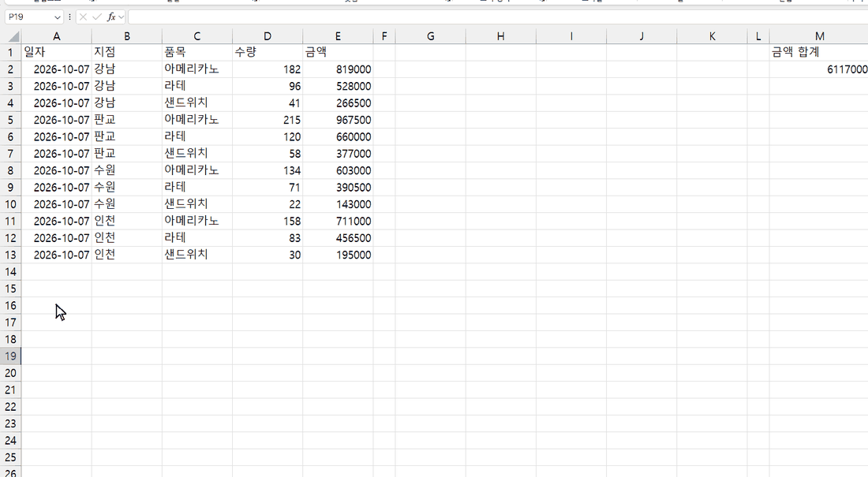Select row 19 header
The width and height of the screenshot is (868, 477).
click(10, 356)
